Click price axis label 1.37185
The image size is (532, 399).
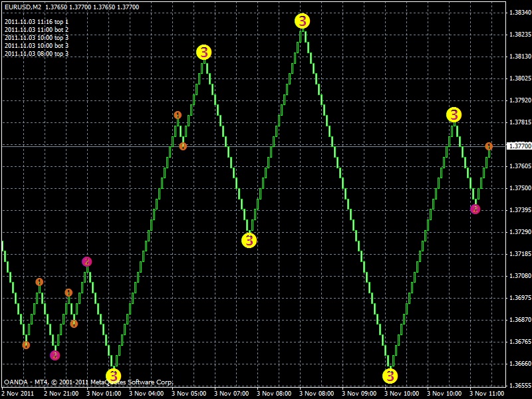(520, 254)
